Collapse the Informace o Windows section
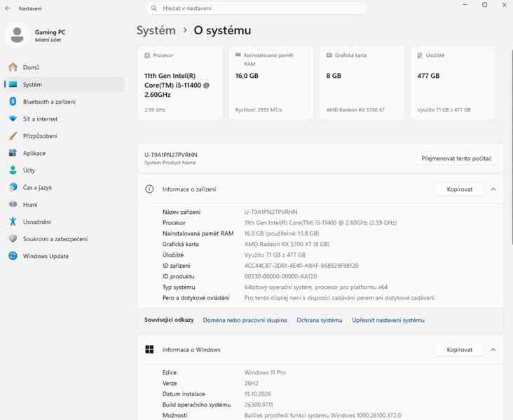Image resolution: width=513 pixels, height=420 pixels. (493, 349)
